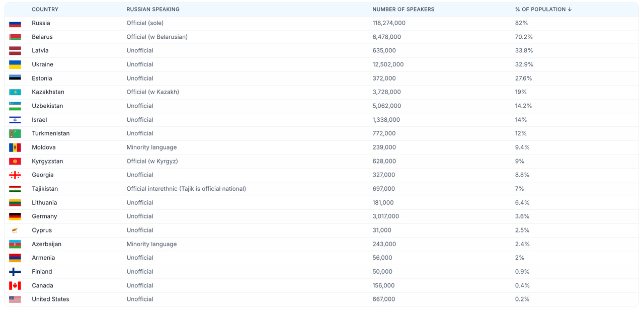Click the Armenia flag icon

(x=15, y=258)
